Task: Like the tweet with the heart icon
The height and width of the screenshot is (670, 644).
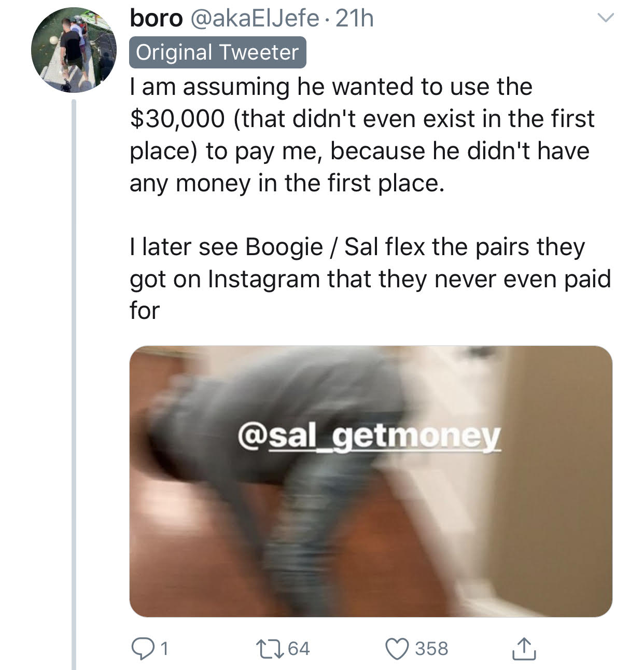Action: tap(396, 649)
